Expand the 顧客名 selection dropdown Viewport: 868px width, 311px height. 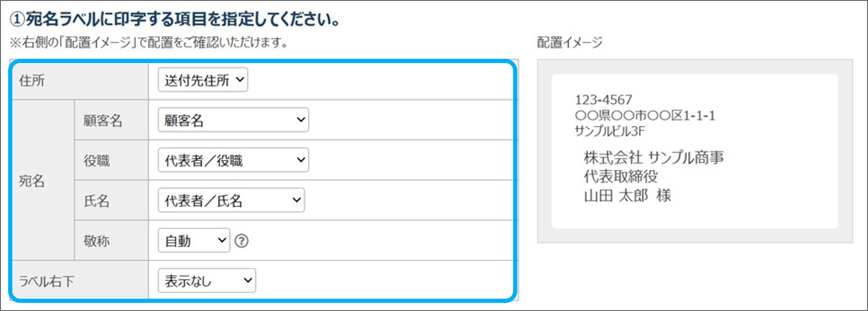coord(233,120)
